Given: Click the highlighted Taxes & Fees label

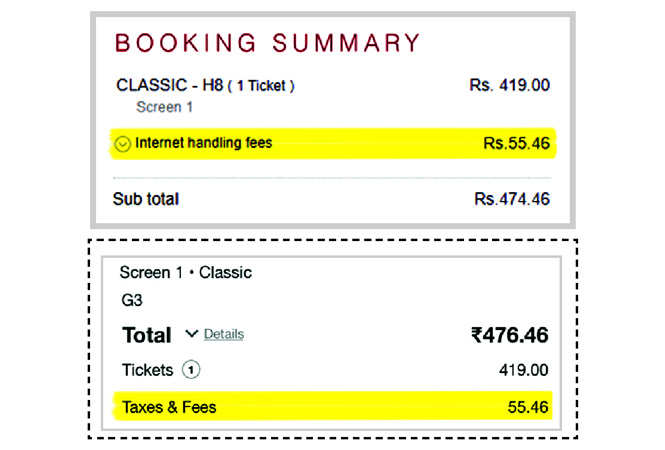Looking at the screenshot, I should (x=169, y=407).
